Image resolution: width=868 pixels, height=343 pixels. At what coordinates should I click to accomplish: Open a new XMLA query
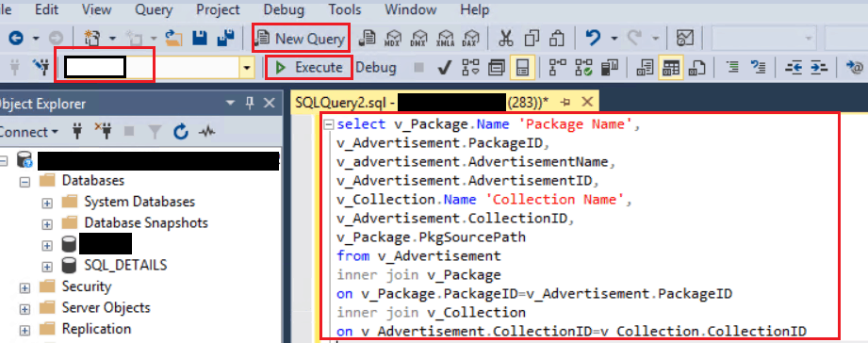(445, 39)
